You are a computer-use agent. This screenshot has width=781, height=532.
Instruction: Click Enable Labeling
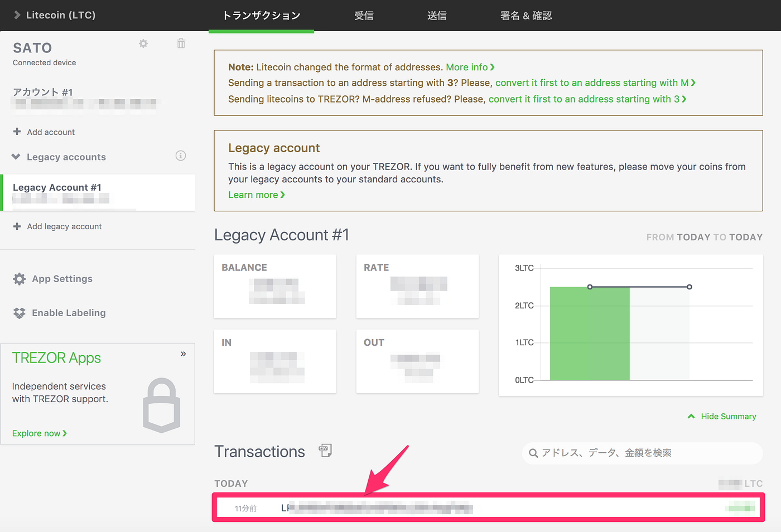(69, 313)
